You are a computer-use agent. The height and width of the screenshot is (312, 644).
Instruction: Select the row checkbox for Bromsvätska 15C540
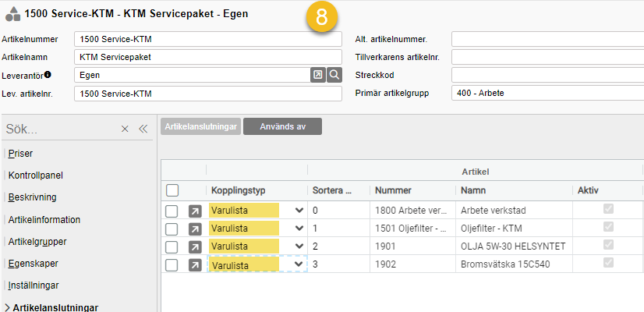[172, 265]
